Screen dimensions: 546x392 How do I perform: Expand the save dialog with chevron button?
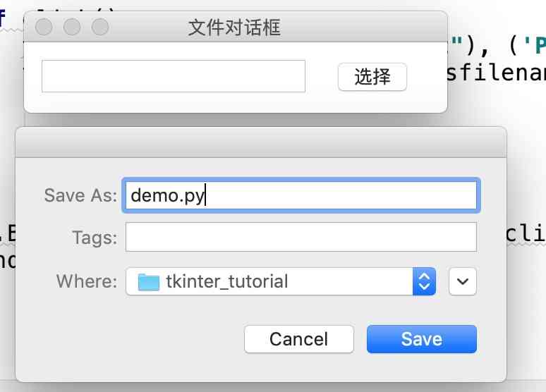coord(462,281)
